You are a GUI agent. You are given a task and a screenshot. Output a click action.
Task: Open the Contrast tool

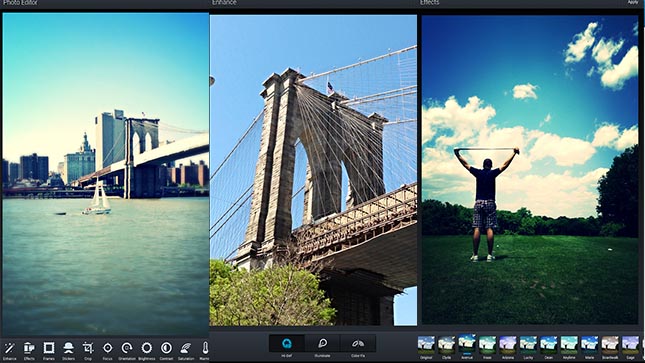tap(166, 348)
